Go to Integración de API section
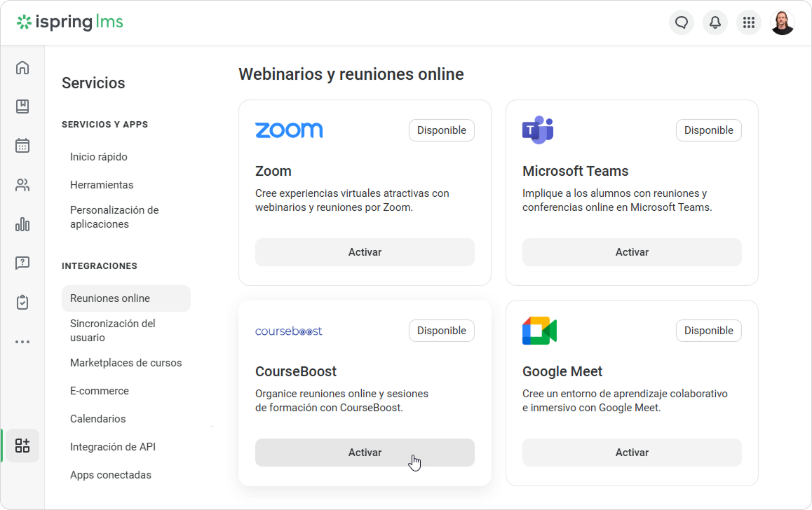 pos(113,447)
